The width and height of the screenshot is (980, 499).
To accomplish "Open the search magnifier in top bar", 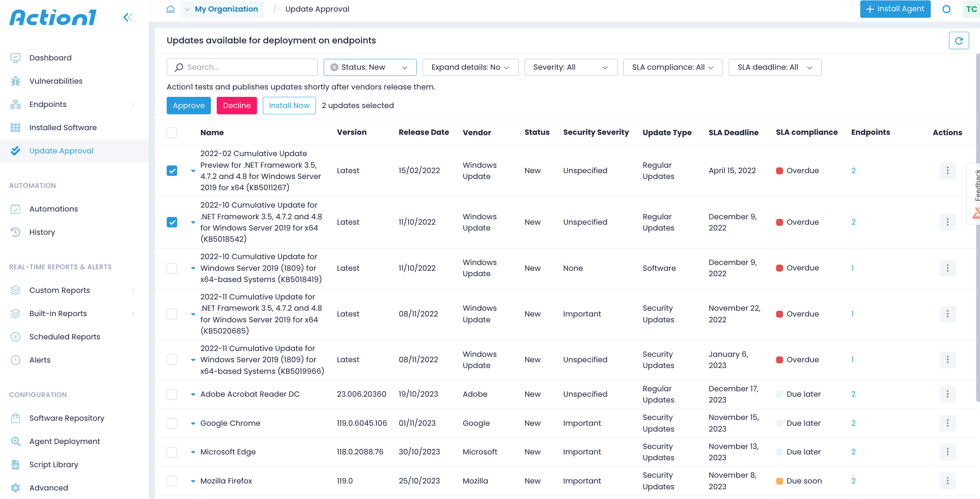I will [x=947, y=9].
